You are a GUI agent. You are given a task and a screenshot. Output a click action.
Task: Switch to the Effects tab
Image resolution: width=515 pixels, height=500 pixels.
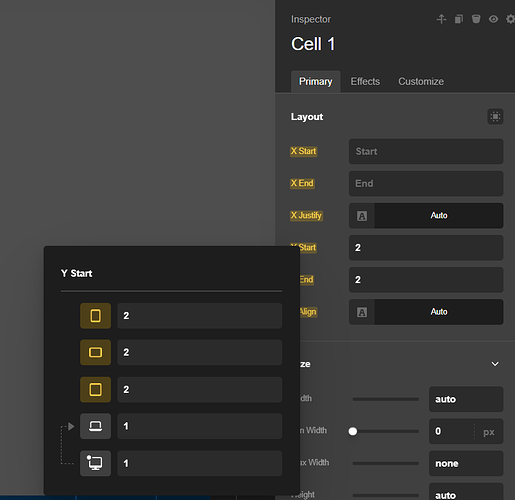[365, 82]
